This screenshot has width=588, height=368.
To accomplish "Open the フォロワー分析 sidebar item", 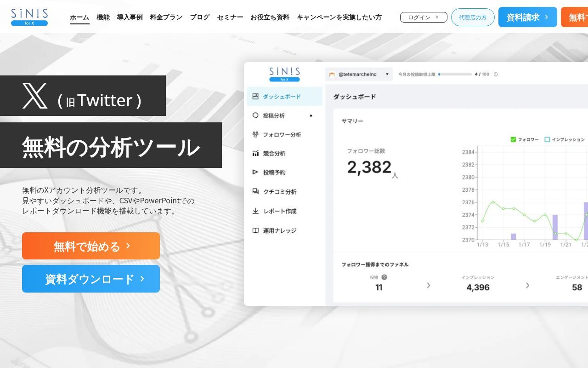I will pos(284,135).
